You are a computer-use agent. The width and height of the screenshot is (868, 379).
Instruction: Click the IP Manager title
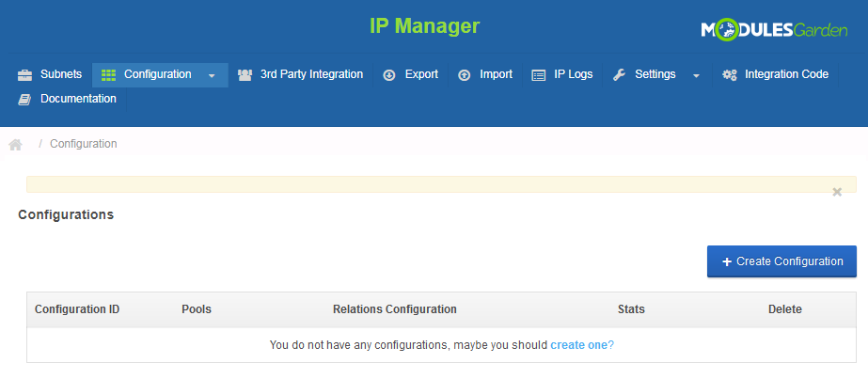tap(424, 26)
